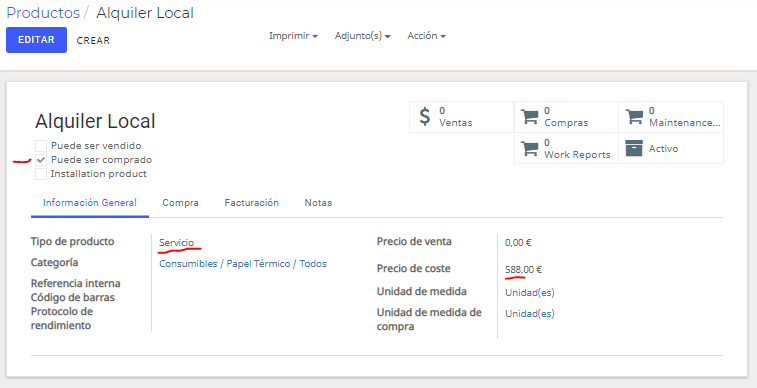Click the Servicio product type value

[177, 243]
